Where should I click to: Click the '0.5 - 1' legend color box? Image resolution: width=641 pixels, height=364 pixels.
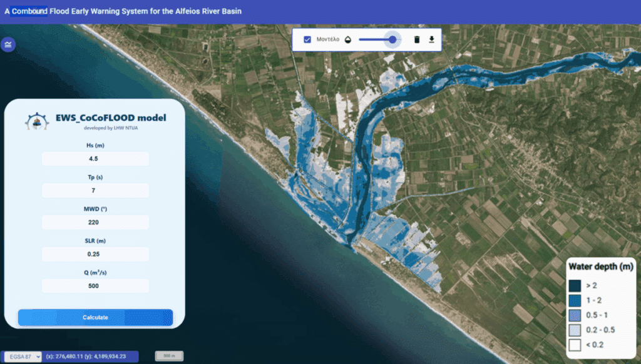click(575, 315)
